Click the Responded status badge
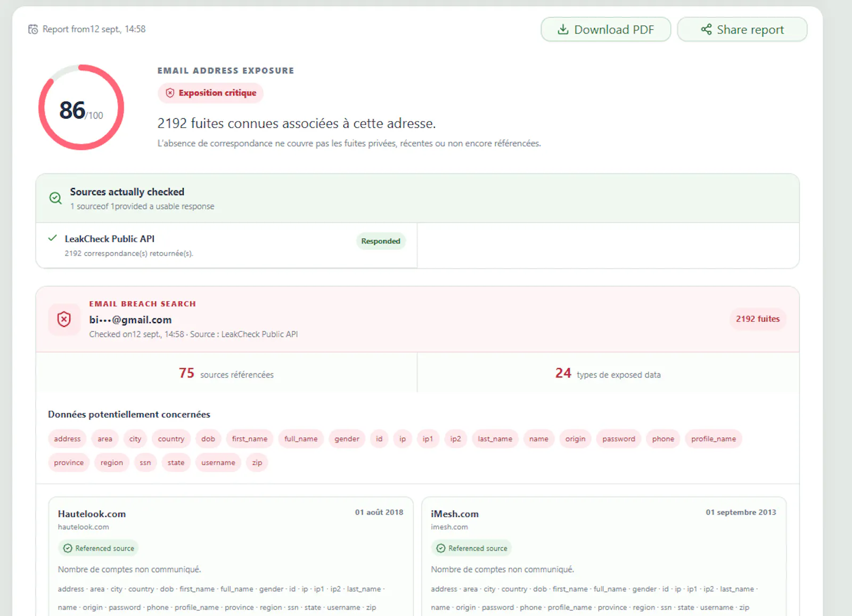This screenshot has width=852, height=616. point(381,241)
